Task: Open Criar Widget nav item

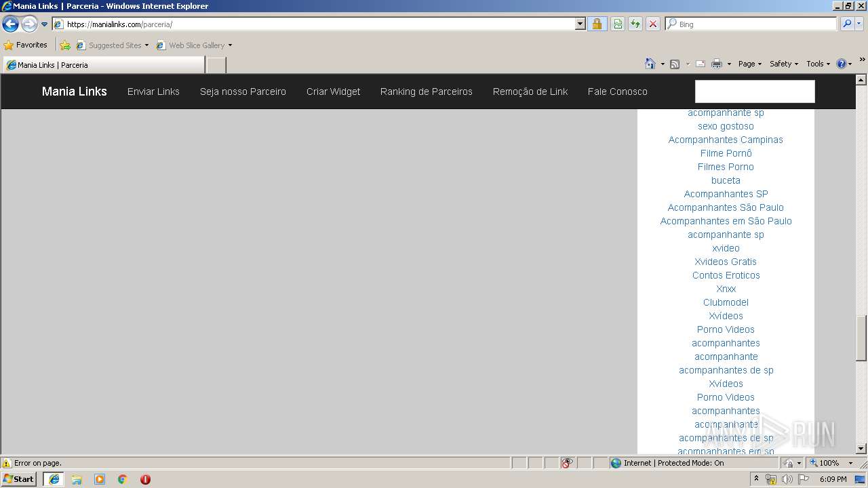Action: click(x=333, y=91)
